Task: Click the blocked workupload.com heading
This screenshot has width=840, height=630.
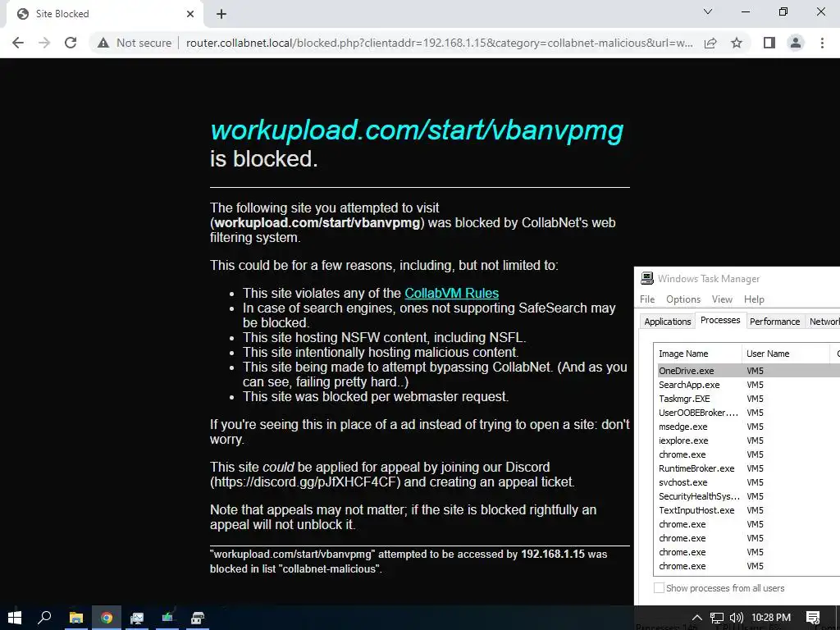Action: point(417,130)
